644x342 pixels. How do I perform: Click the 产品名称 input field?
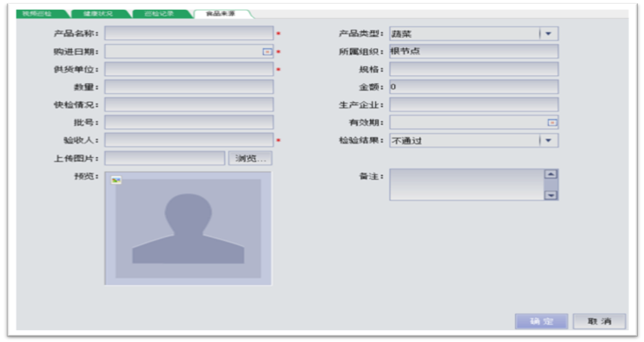pos(189,33)
